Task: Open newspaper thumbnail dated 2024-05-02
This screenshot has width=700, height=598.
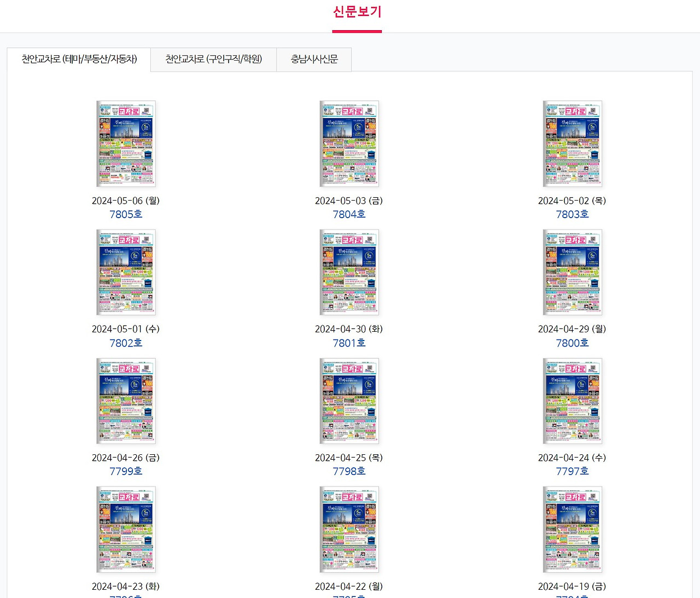Action: pyautogui.click(x=572, y=144)
